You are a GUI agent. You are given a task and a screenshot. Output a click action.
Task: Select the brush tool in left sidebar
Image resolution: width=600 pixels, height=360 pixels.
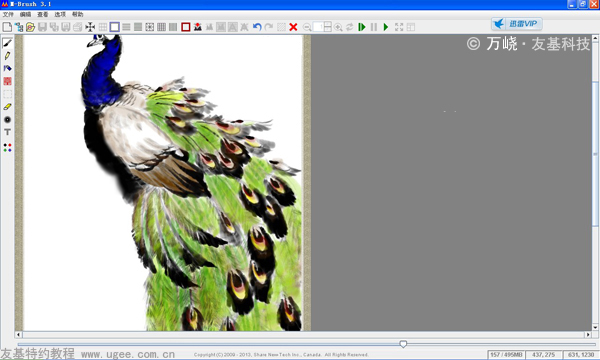[x=7, y=43]
